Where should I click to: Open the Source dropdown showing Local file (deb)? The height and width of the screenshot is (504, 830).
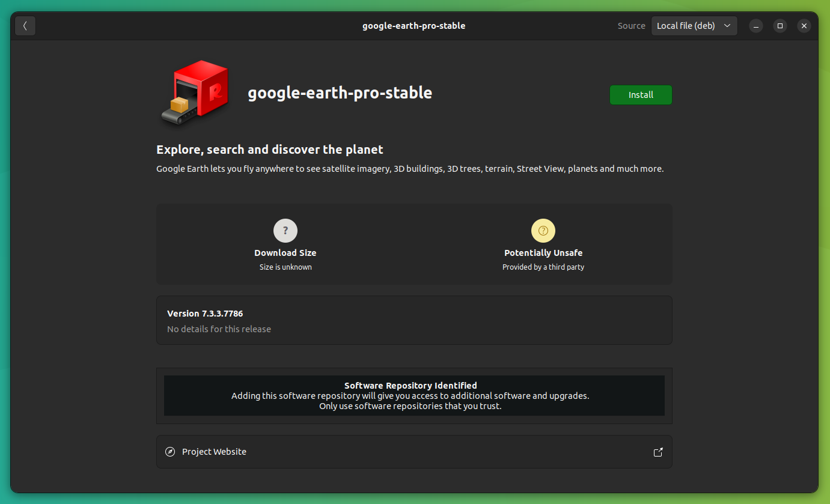pyautogui.click(x=694, y=26)
